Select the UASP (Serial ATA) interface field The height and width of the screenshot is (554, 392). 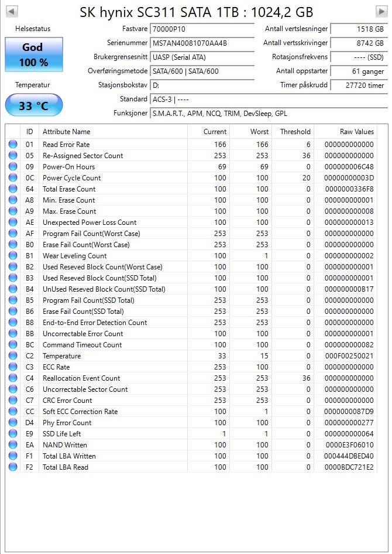coord(202,57)
